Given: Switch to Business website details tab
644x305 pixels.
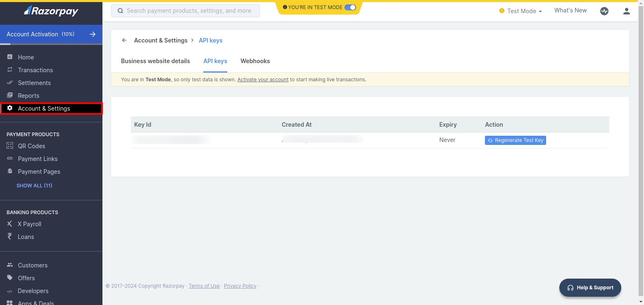Looking at the screenshot, I should point(155,61).
